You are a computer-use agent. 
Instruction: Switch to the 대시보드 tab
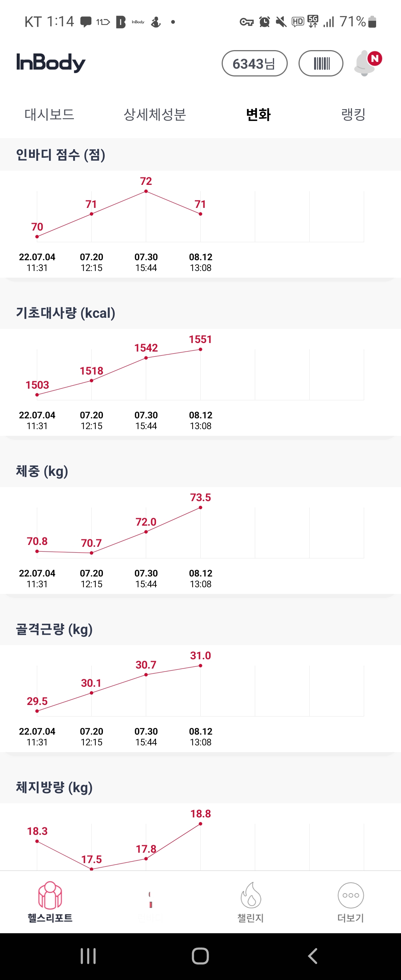[x=49, y=114]
